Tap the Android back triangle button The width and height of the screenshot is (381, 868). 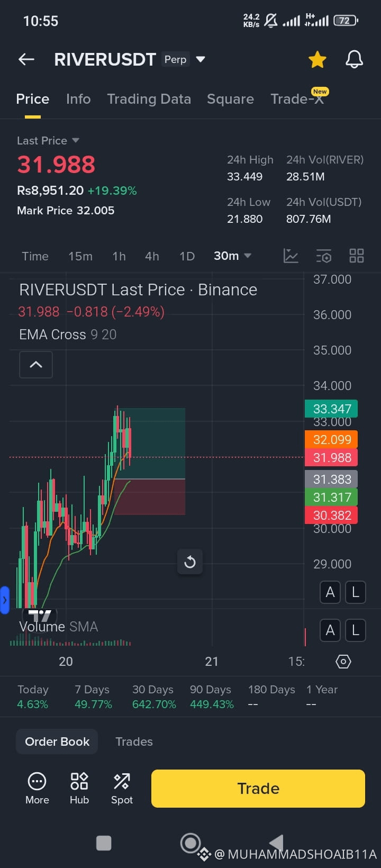click(276, 843)
